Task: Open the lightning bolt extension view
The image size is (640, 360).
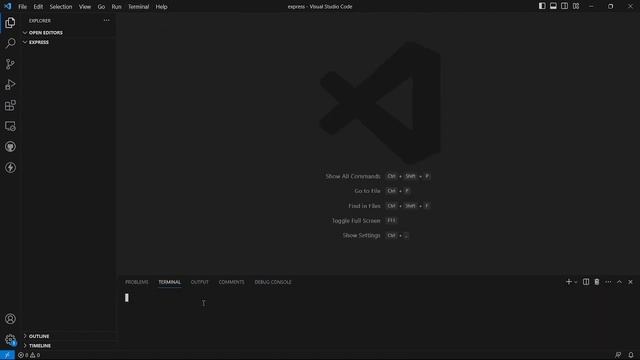Action: 10,168
